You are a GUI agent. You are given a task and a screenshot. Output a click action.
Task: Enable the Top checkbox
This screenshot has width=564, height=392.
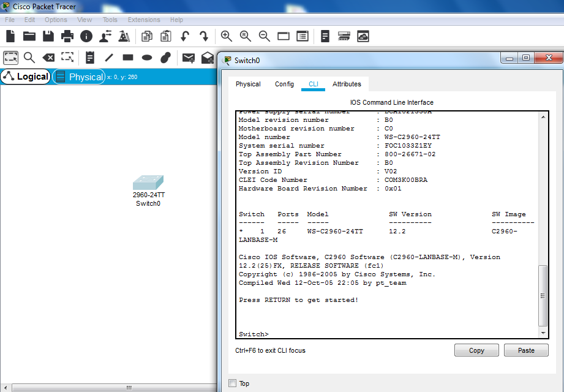pos(232,383)
